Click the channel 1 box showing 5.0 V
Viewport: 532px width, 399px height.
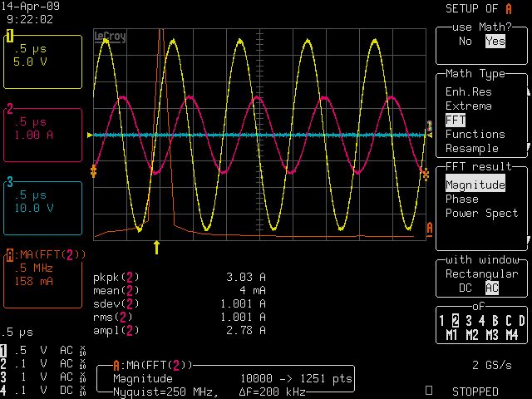[x=42, y=62]
